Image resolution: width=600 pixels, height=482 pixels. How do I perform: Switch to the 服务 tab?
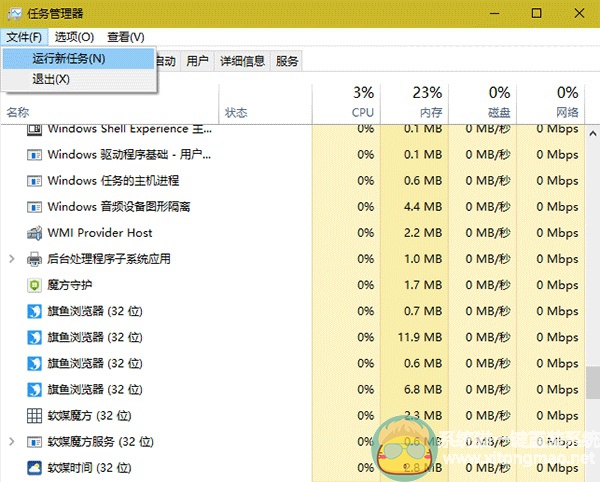pyautogui.click(x=287, y=61)
